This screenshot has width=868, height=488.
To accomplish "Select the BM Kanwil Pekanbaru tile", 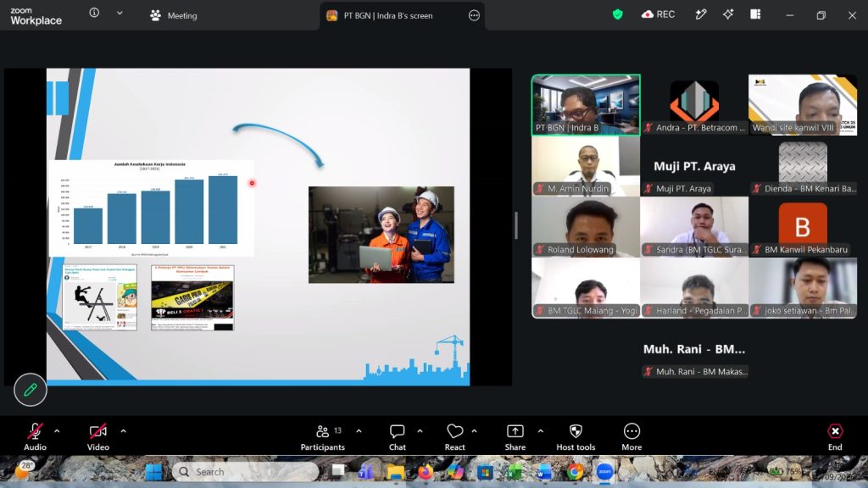I will [803, 227].
